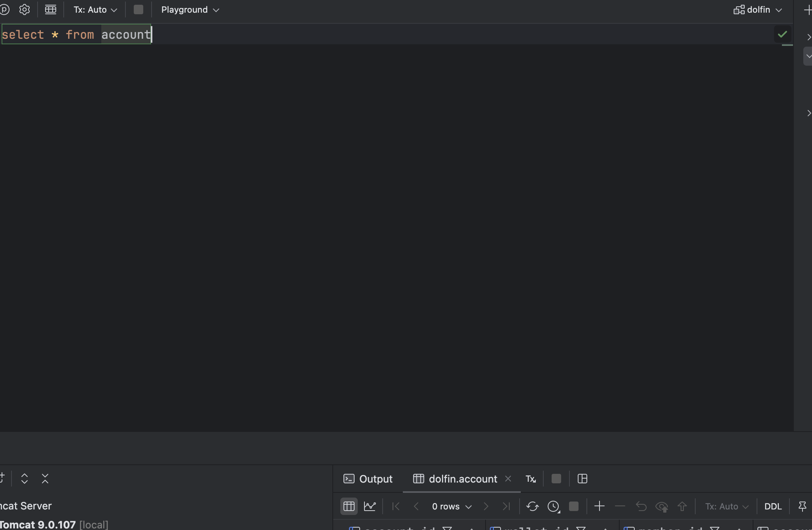The image size is (812, 530).
Task: Pin the dolfin.account results tab
Action: pyautogui.click(x=802, y=506)
